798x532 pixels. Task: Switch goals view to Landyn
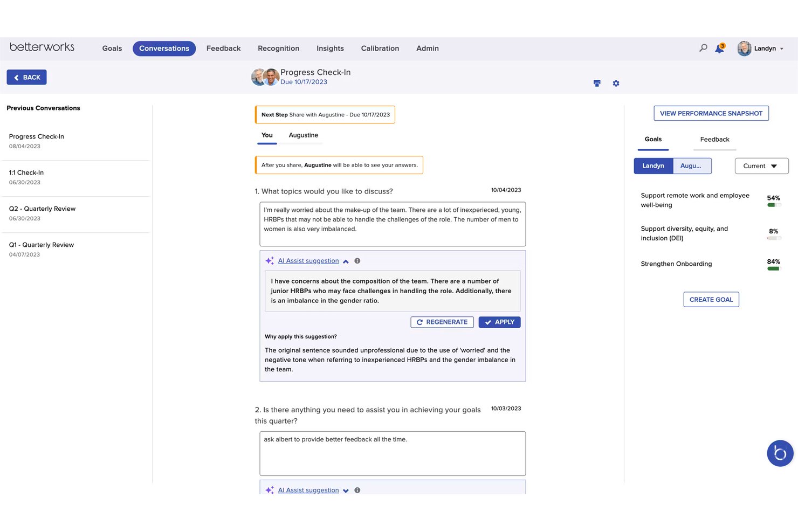(653, 166)
